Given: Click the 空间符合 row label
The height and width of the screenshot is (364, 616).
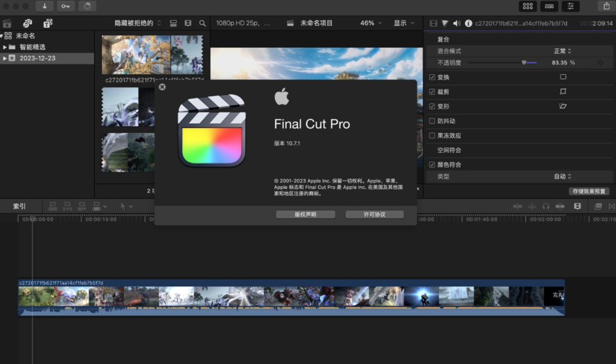Looking at the screenshot, I should tap(449, 150).
